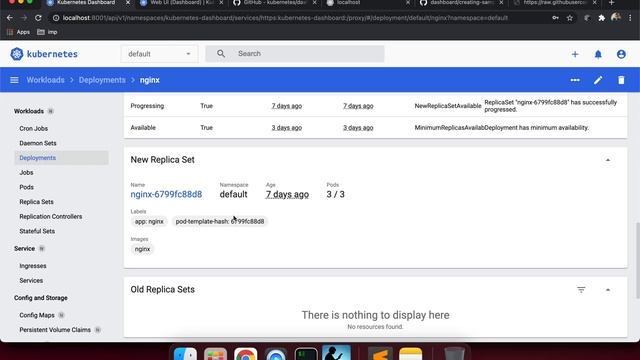Go to the Workloads breadcrumb
This screenshot has width=640, height=360.
45,80
